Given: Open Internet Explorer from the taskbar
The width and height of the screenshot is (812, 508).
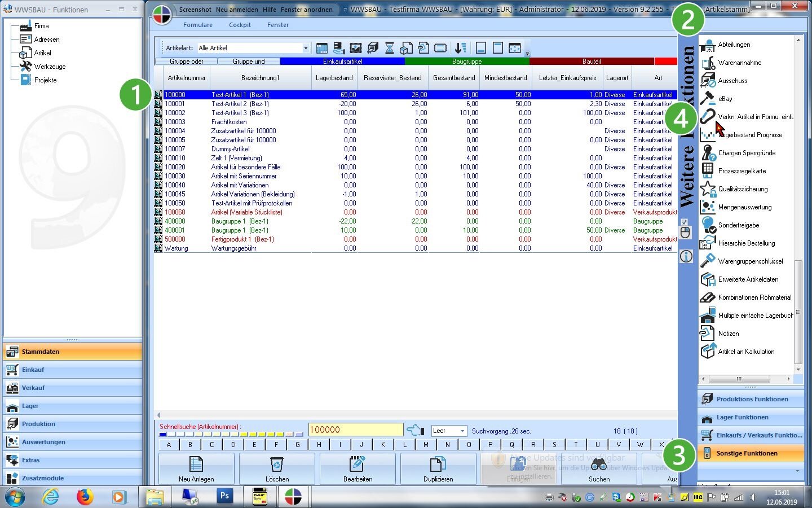Looking at the screenshot, I should (51, 497).
